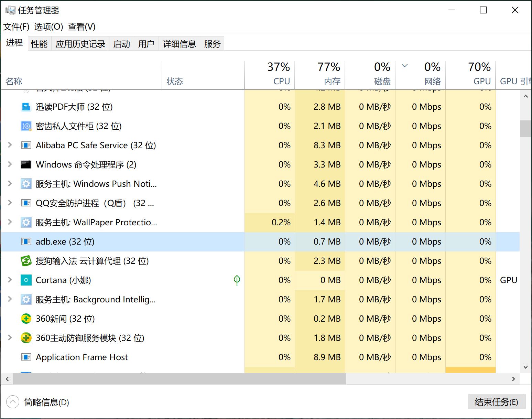Click the horizontal scrollbar right arrow

tap(513, 379)
